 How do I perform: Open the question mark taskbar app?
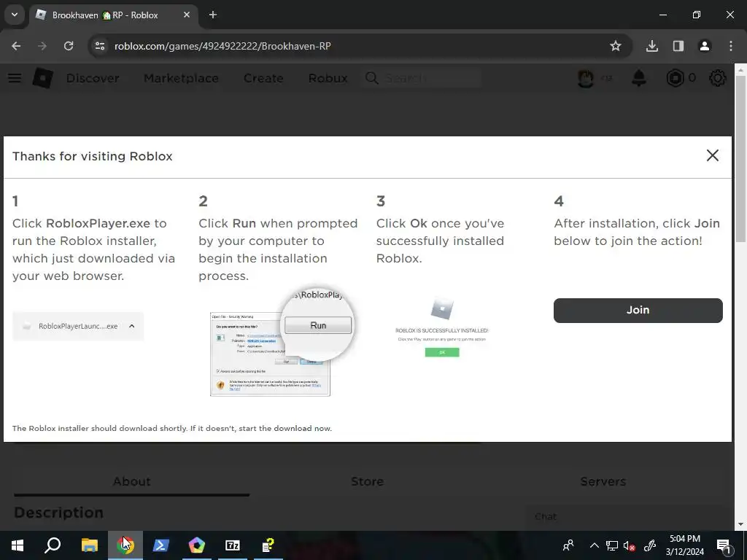268,545
